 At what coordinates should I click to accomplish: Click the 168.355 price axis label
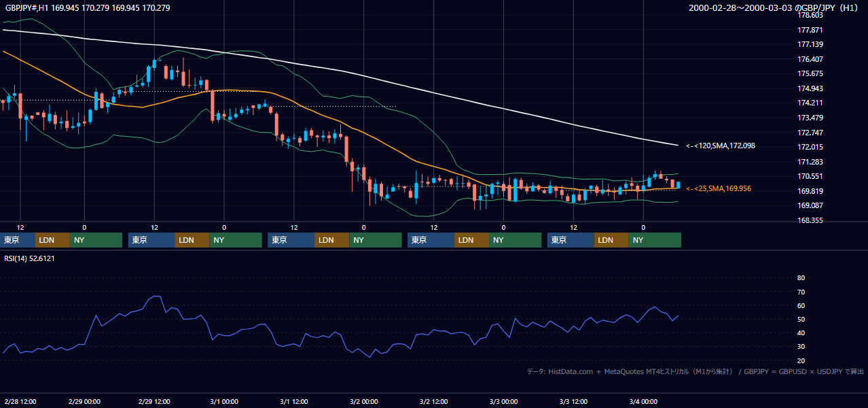pyautogui.click(x=810, y=220)
